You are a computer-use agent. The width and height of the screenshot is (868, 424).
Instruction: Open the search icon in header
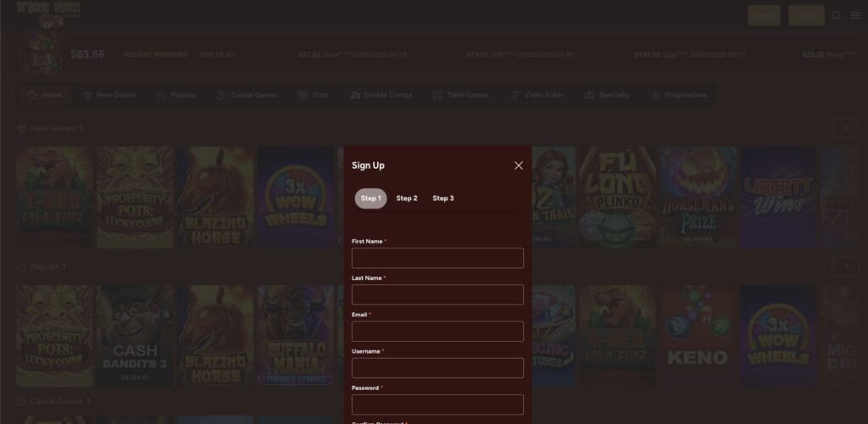point(837,15)
